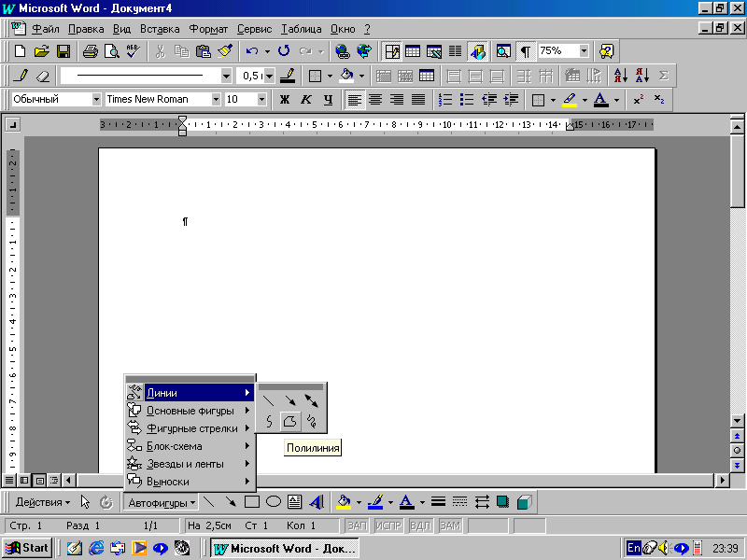The image size is (747, 560).
Task: Insert WordArt from drawing toolbar
Action: pyautogui.click(x=317, y=502)
